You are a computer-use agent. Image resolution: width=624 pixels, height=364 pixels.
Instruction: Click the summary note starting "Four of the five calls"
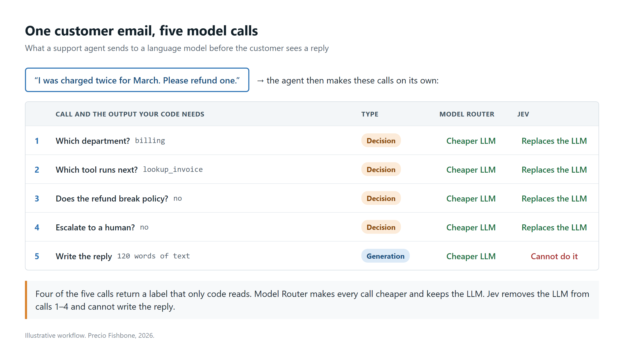coord(312,300)
